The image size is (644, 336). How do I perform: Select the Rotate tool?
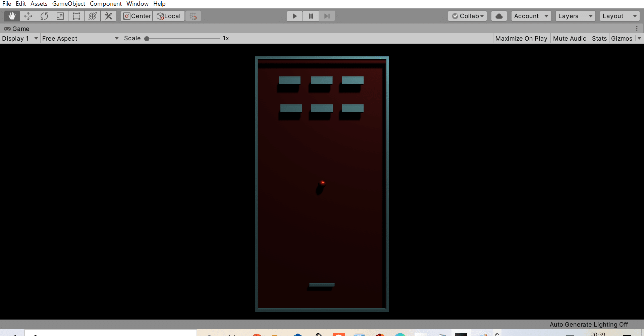click(x=44, y=16)
